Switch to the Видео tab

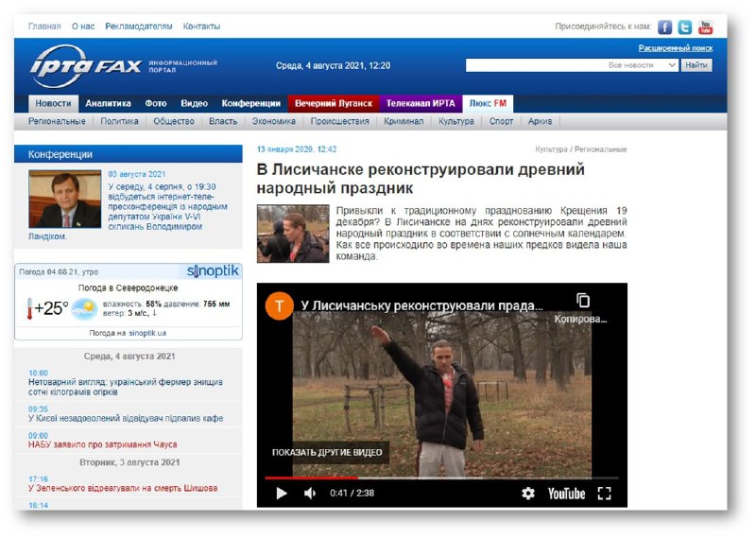point(194,104)
